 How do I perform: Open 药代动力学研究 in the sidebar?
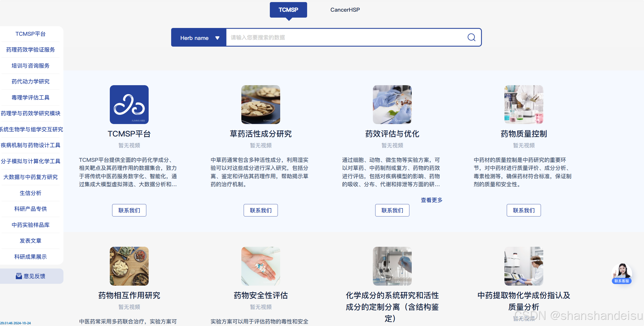[x=31, y=82]
